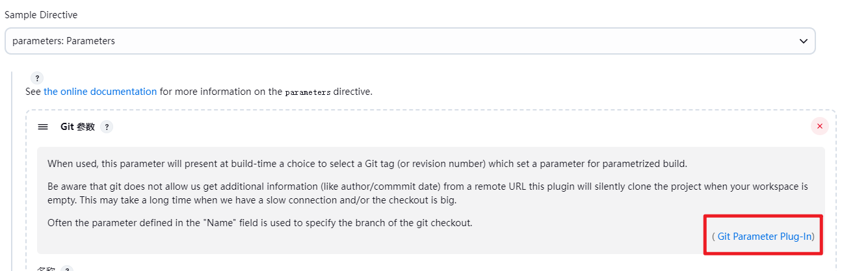
Task: Open the Sample Directive dropdown
Action: coord(410,40)
